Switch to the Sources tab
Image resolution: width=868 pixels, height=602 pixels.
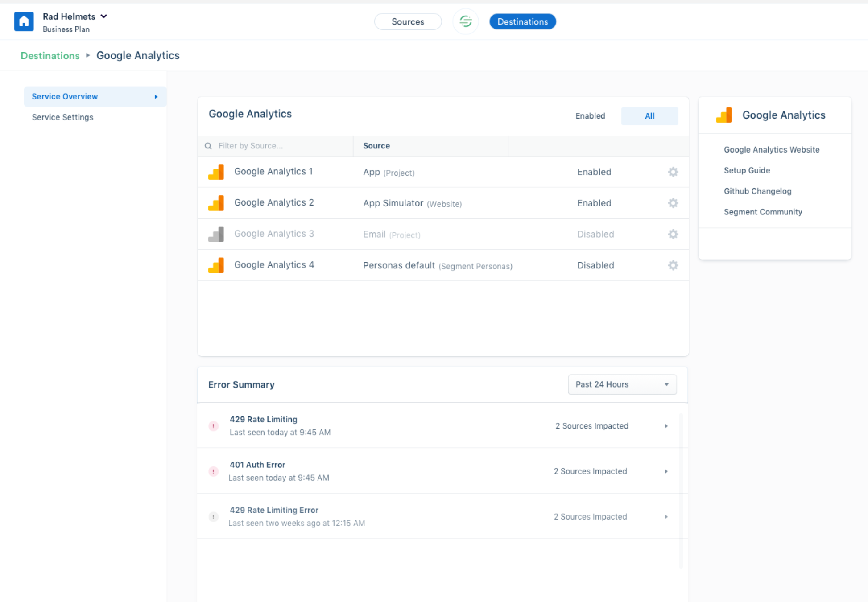[408, 22]
